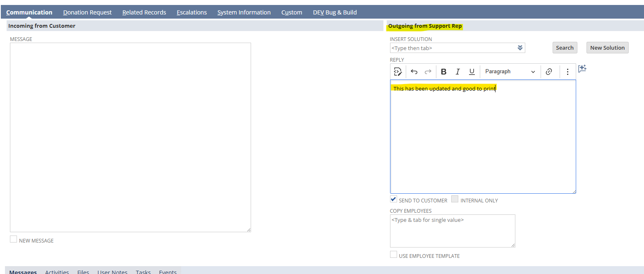
Task: Open the Events subtab
Action: pos(168,272)
